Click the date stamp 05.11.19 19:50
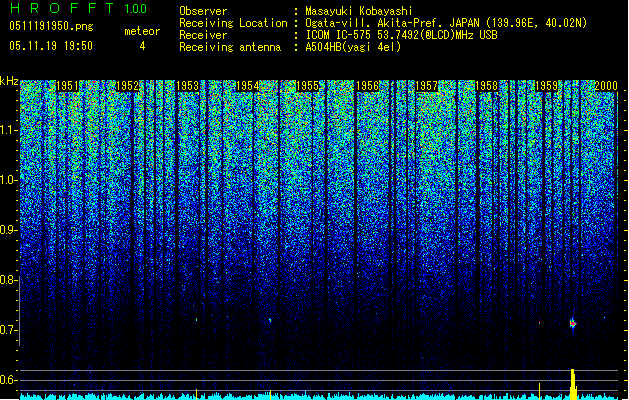Image resolution: width=629 pixels, height=400 pixels. pyautogui.click(x=51, y=46)
